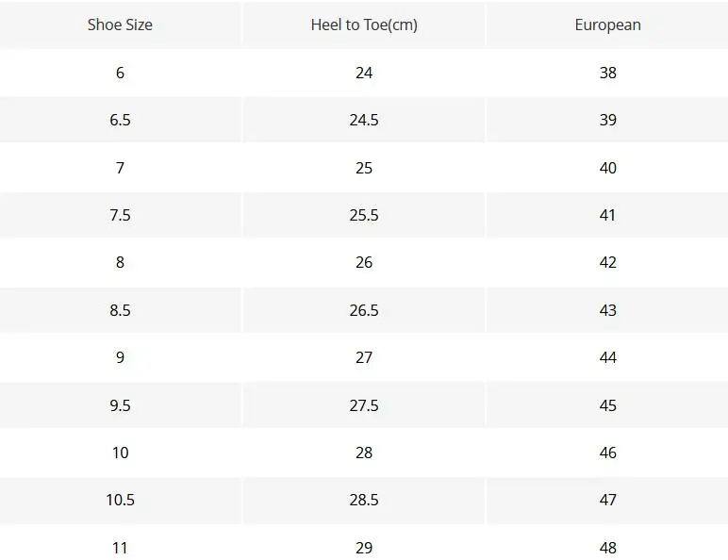Click European size 40 cell
The width and height of the screenshot is (728, 560).
(x=607, y=168)
